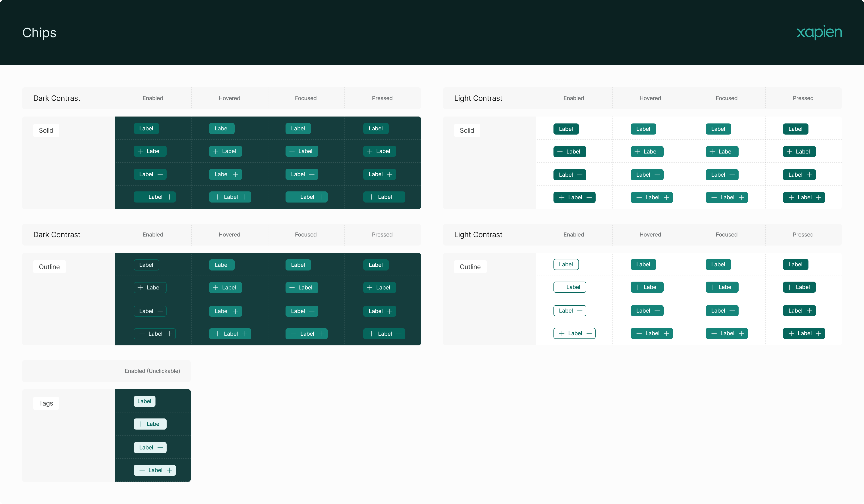Click trailing plus on Light Solid Hovered 'Label +' chip
Viewport: 864px width, 504px height.
coord(657,175)
